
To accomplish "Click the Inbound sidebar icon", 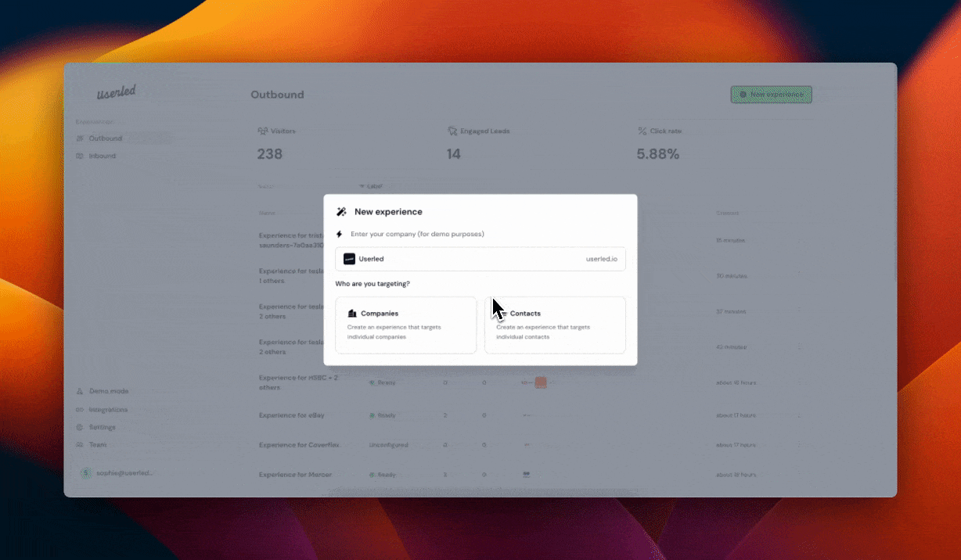I will point(80,156).
